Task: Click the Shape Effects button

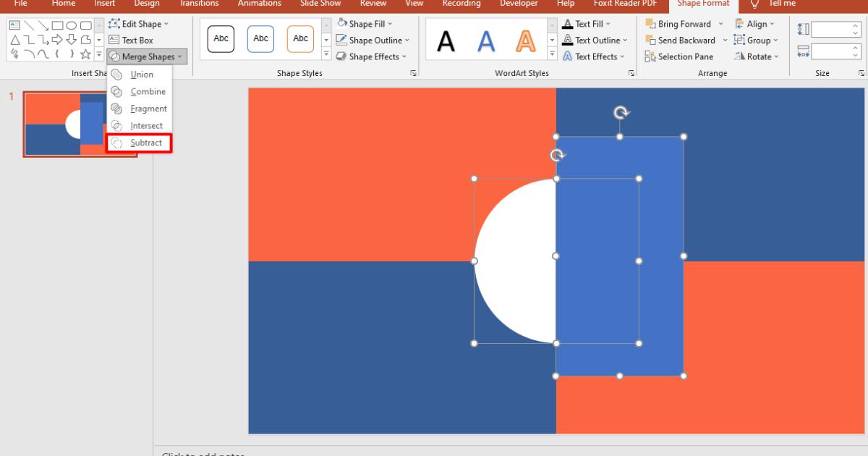Action: pyautogui.click(x=370, y=56)
